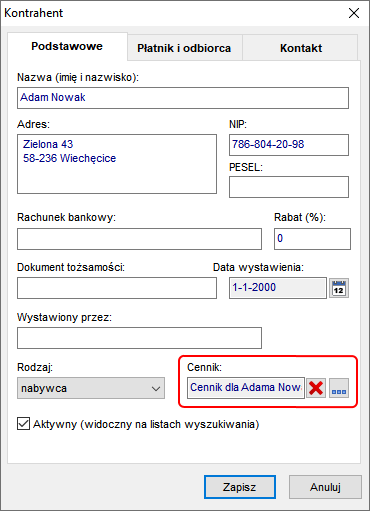This screenshot has height=511, width=370.
Task: Click the Nazwa field with Adam Nowak
Action: click(183, 98)
